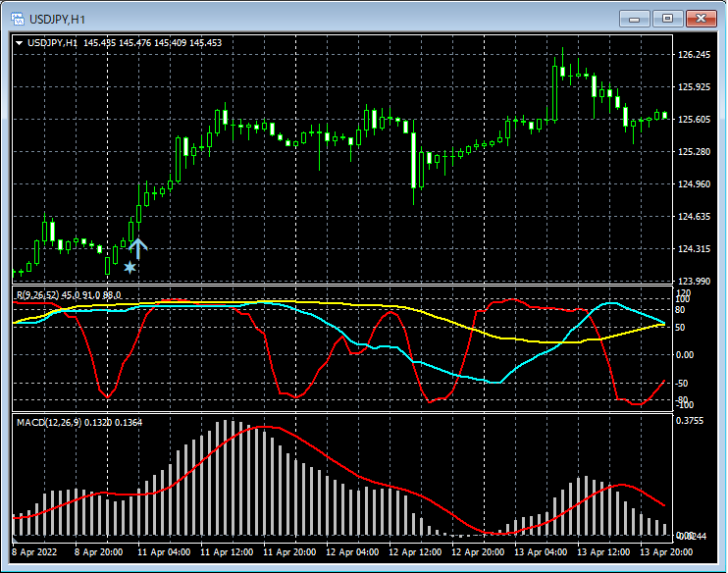Click the 8 Apr 2022 date label
Viewport: 728px width, 573px height.
pyautogui.click(x=36, y=552)
